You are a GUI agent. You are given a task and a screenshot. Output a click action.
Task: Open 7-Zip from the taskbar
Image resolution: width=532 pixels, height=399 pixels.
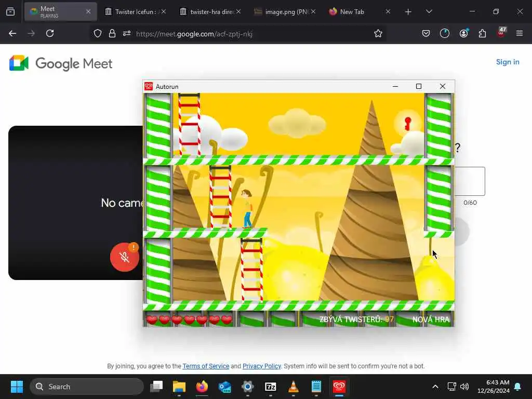click(270, 387)
